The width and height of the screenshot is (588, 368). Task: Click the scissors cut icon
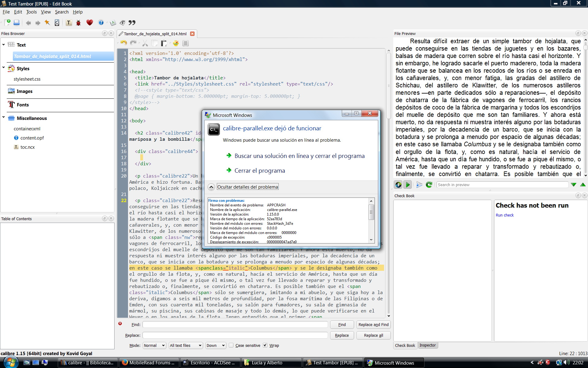145,43
